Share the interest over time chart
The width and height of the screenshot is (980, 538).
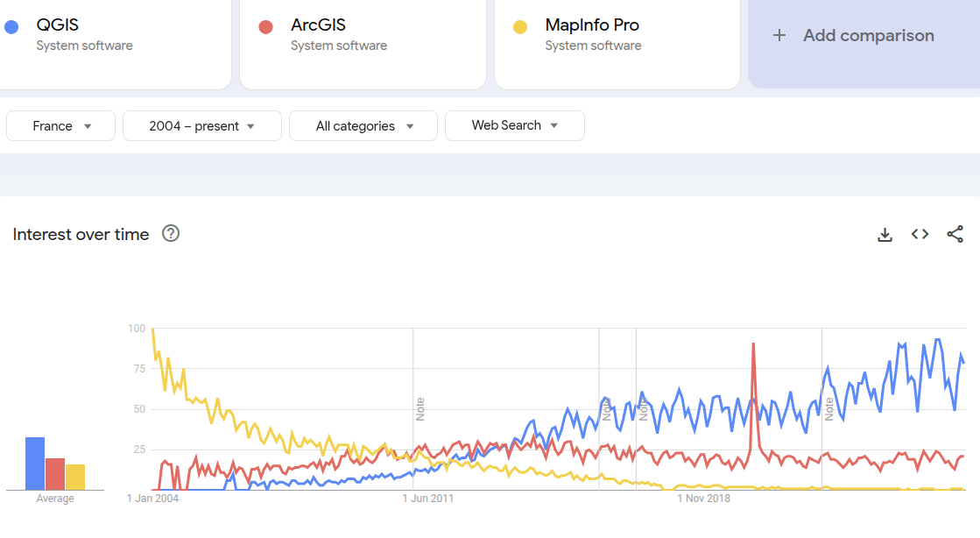pyautogui.click(x=955, y=234)
